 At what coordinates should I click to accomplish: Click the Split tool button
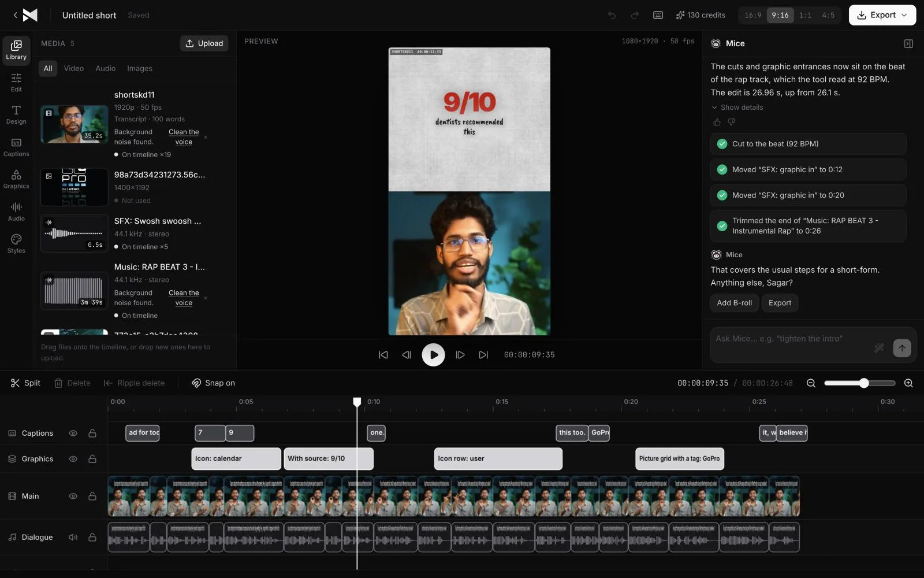point(25,383)
